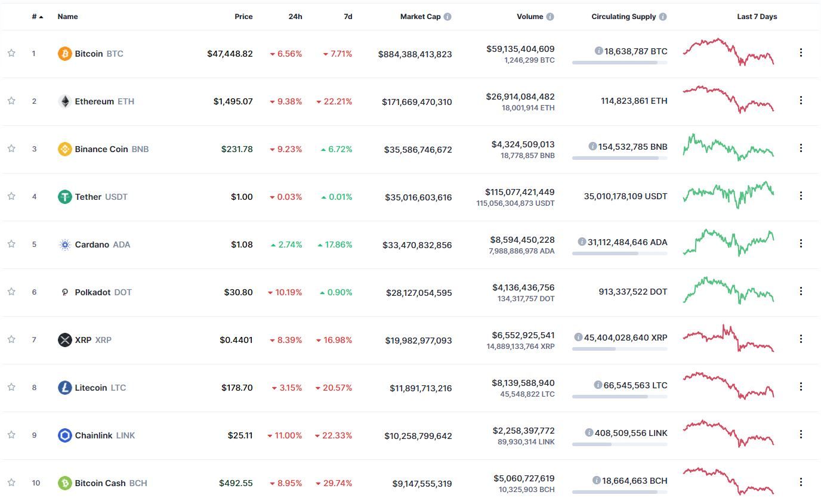Viewport: 821px width, 504px height.
Task: Click info icon beside Bitcoin circulating supply
Action: (x=598, y=51)
